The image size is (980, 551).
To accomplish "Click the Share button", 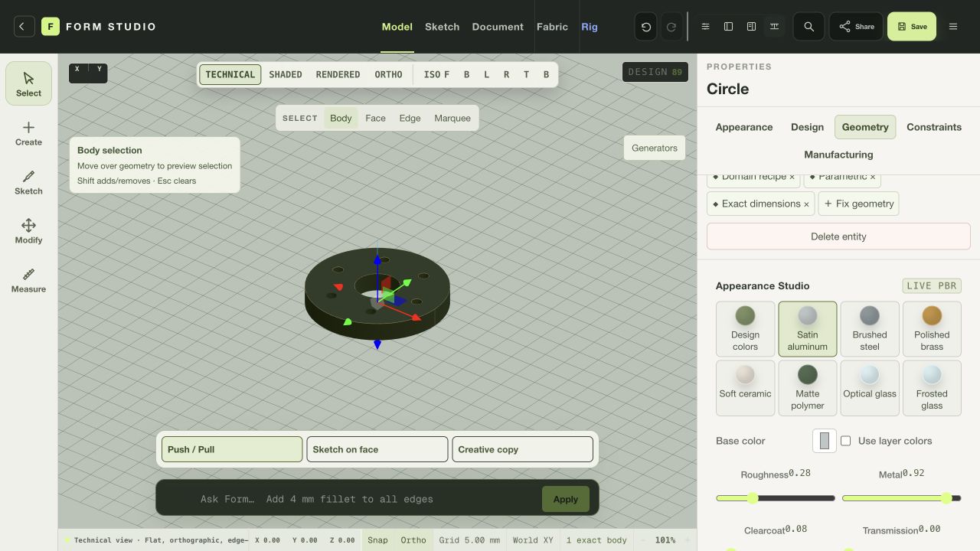I will click(x=856, y=27).
